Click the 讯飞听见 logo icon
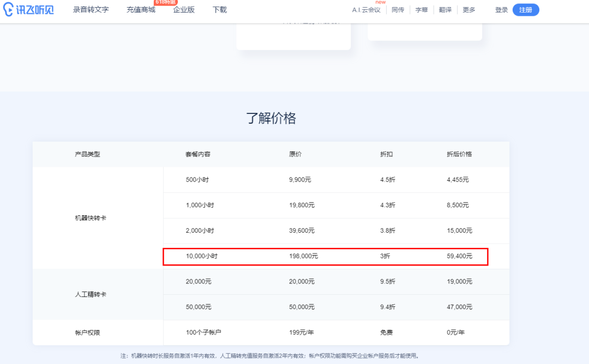 8,9
